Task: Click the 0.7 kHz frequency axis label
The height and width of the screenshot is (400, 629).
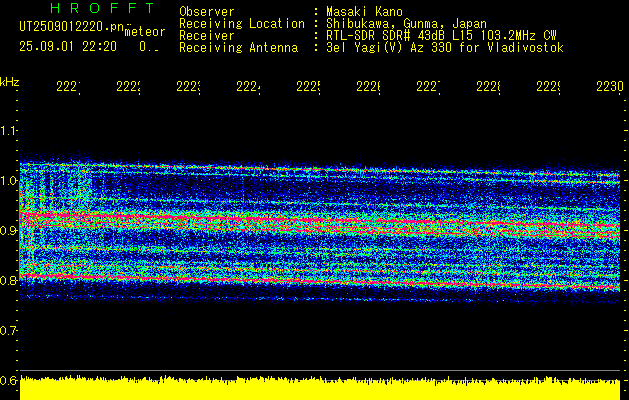Action: coord(8,331)
